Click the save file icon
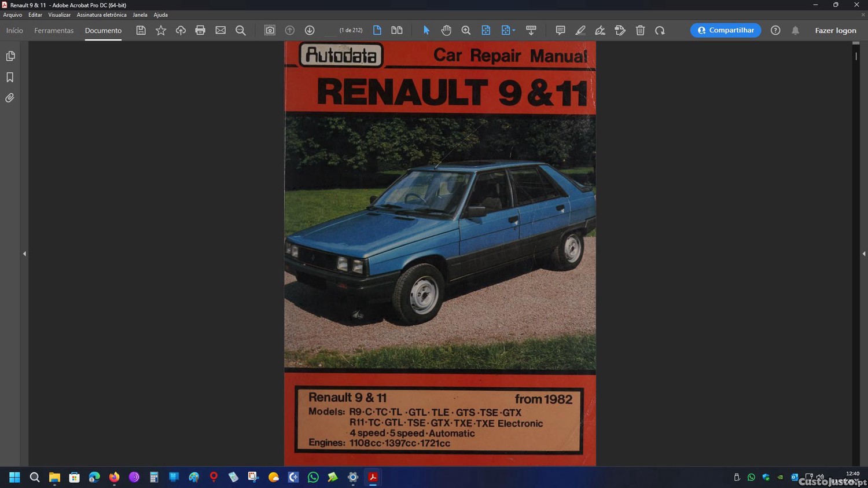 141,31
